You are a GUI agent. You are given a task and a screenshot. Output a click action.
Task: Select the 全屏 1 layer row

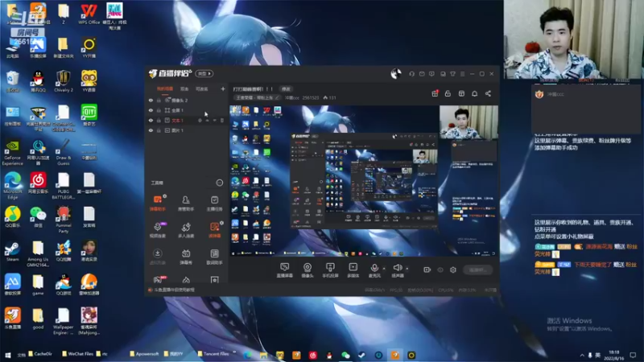[187, 110]
